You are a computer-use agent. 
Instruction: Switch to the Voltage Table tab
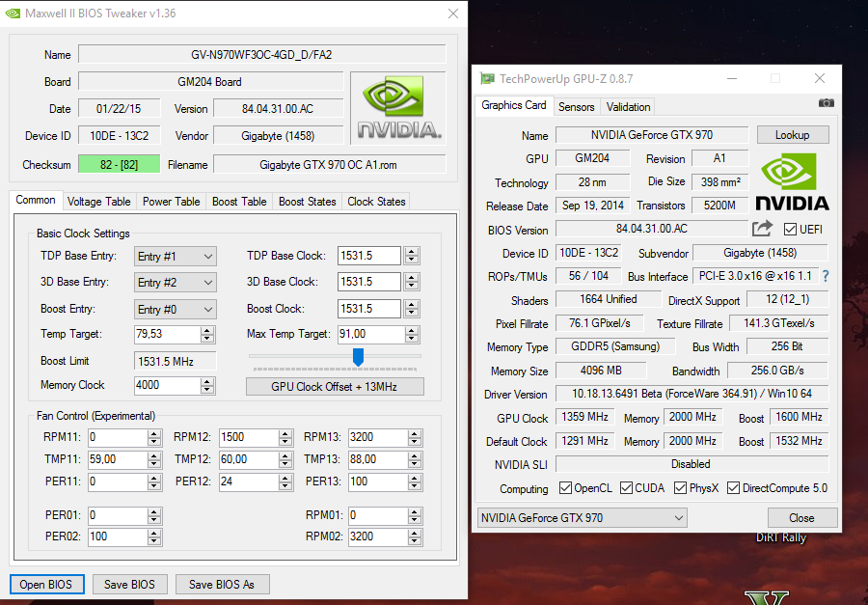pyautogui.click(x=98, y=202)
